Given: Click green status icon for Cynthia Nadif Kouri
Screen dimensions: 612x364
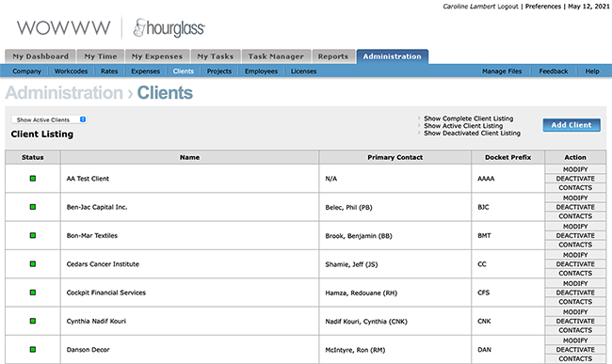Looking at the screenshot, I should pos(33,321).
